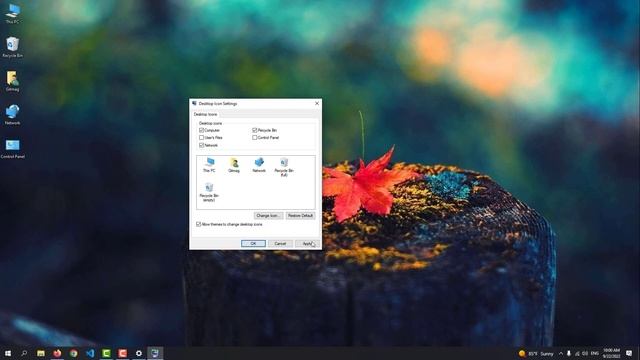Pick This PC icon in the dialog preview list
This screenshot has height=360, width=640.
[x=209, y=165]
